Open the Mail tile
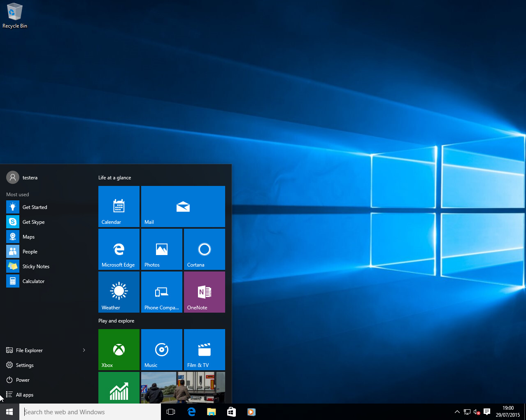The width and height of the screenshot is (526, 420). pyautogui.click(x=183, y=207)
